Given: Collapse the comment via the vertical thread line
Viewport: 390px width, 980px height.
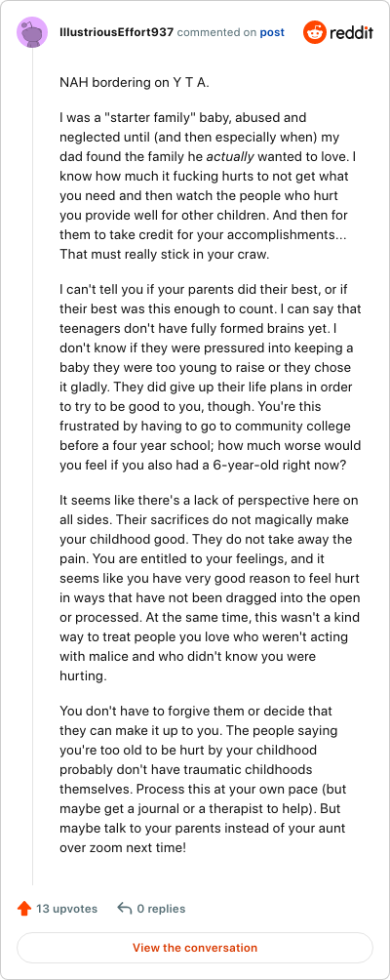Looking at the screenshot, I should click(32, 470).
